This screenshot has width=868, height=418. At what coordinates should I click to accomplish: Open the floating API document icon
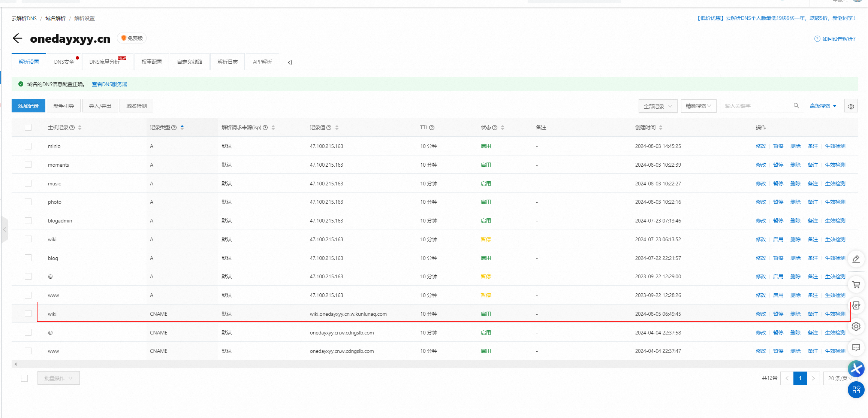pos(856,306)
